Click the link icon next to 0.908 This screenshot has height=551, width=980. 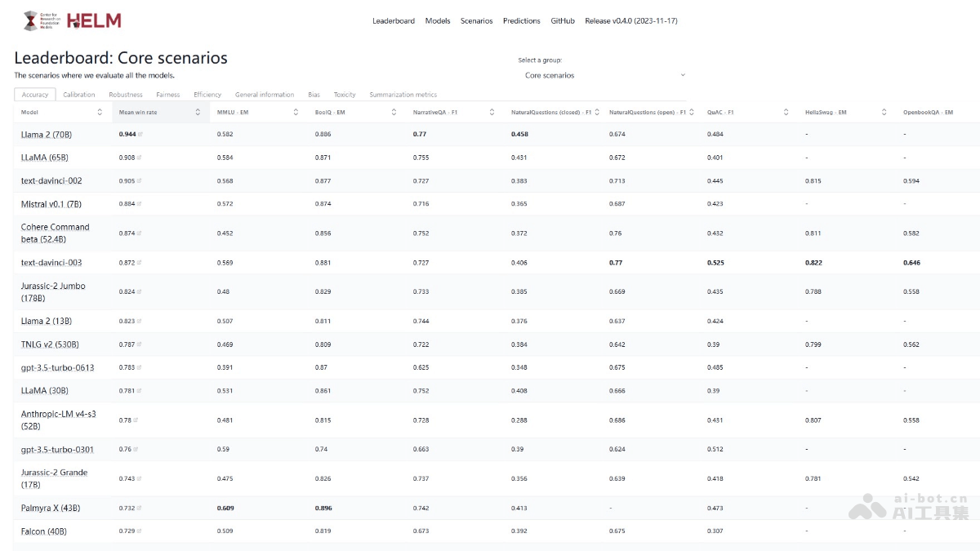pos(140,158)
